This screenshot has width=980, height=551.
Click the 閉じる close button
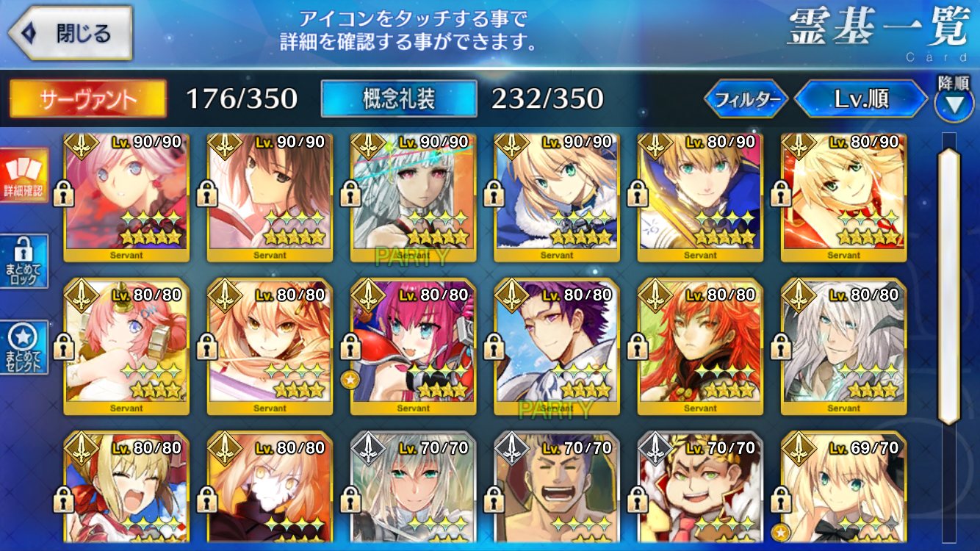tap(71, 34)
